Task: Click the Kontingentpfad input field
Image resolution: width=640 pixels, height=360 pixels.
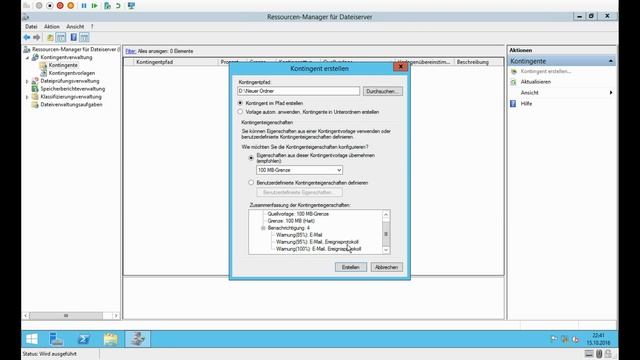Action: coord(298,91)
